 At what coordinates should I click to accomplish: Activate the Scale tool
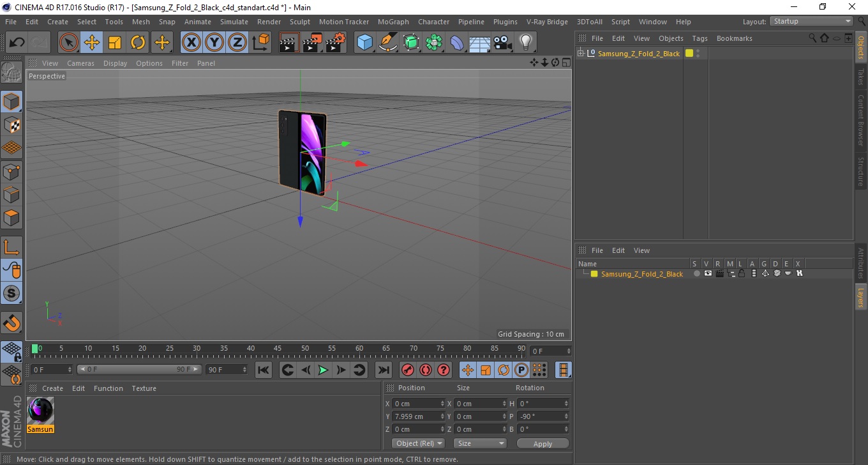(x=115, y=43)
